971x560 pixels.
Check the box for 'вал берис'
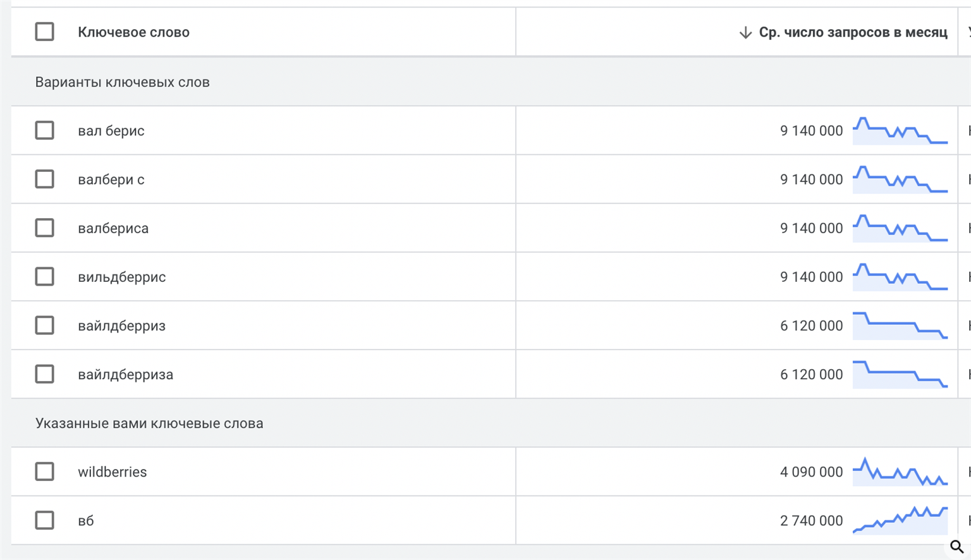coord(44,131)
